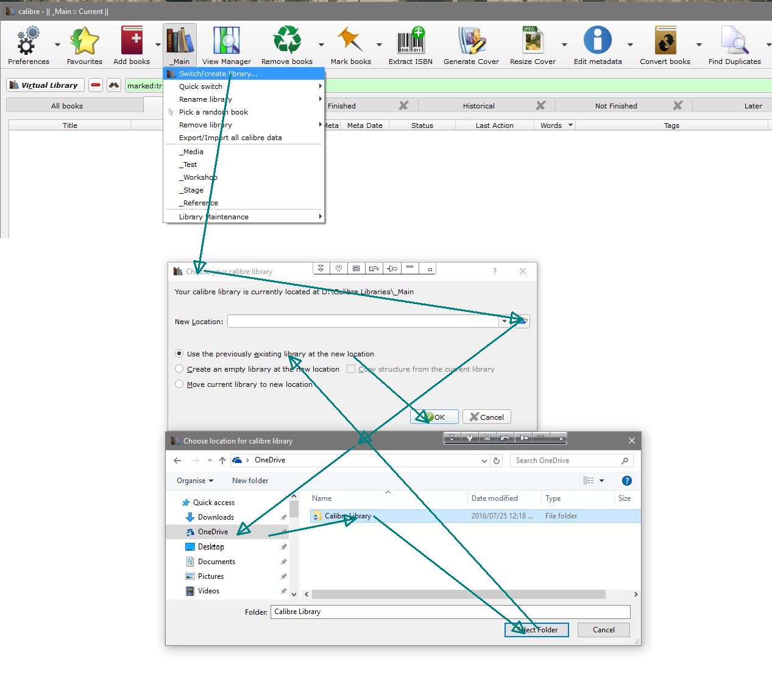The width and height of the screenshot is (772, 700).
Task: Click the Remove books recycle icon
Action: (287, 40)
